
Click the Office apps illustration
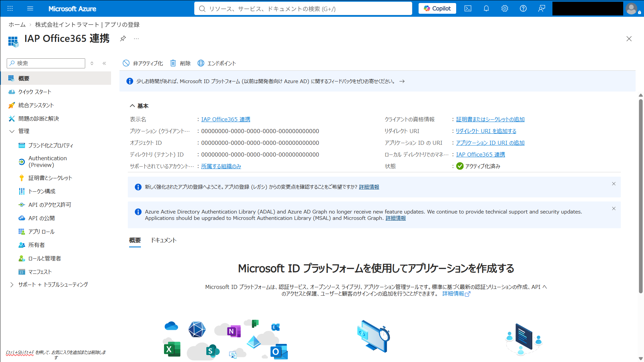click(x=226, y=339)
